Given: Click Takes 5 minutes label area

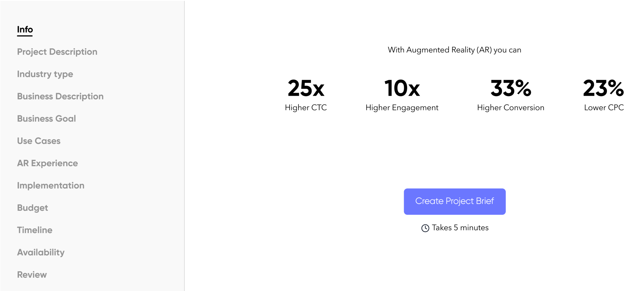Looking at the screenshot, I should click(x=455, y=228).
